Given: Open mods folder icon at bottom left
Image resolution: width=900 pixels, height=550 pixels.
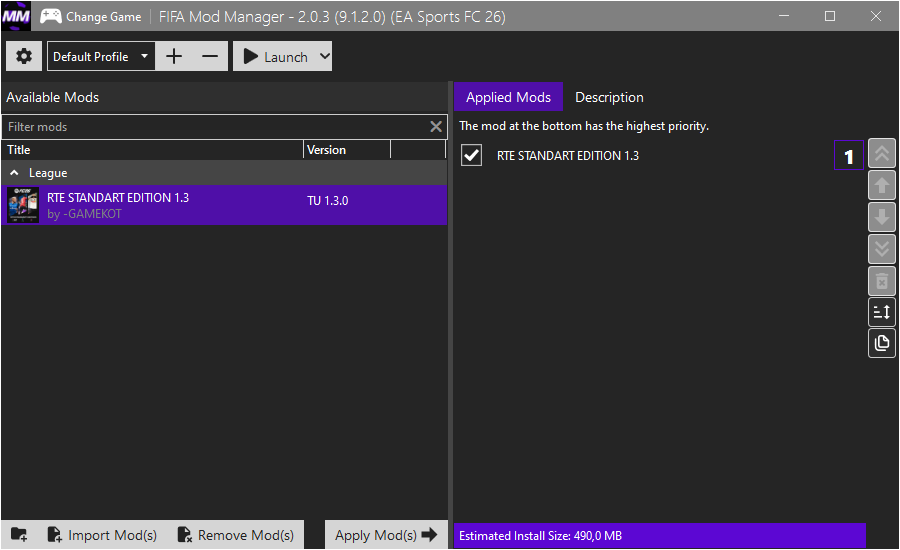Looking at the screenshot, I should 19,535.
